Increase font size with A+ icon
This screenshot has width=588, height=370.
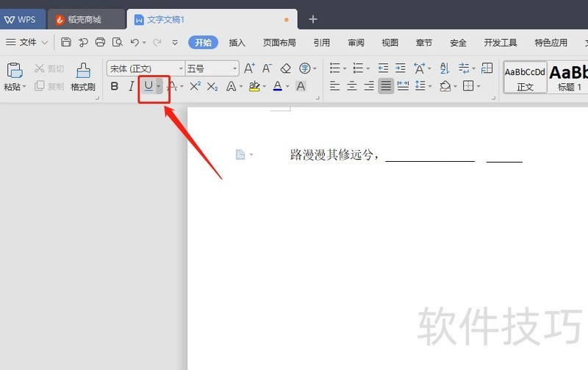point(249,68)
